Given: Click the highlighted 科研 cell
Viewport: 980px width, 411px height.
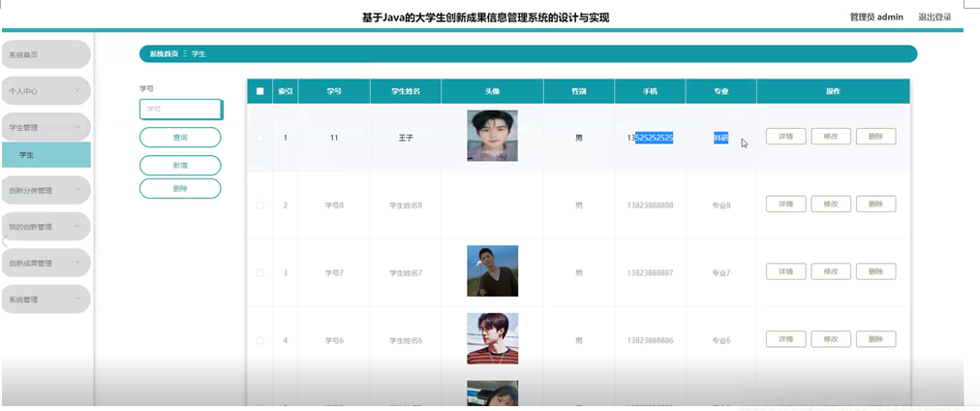Looking at the screenshot, I should (x=721, y=139).
